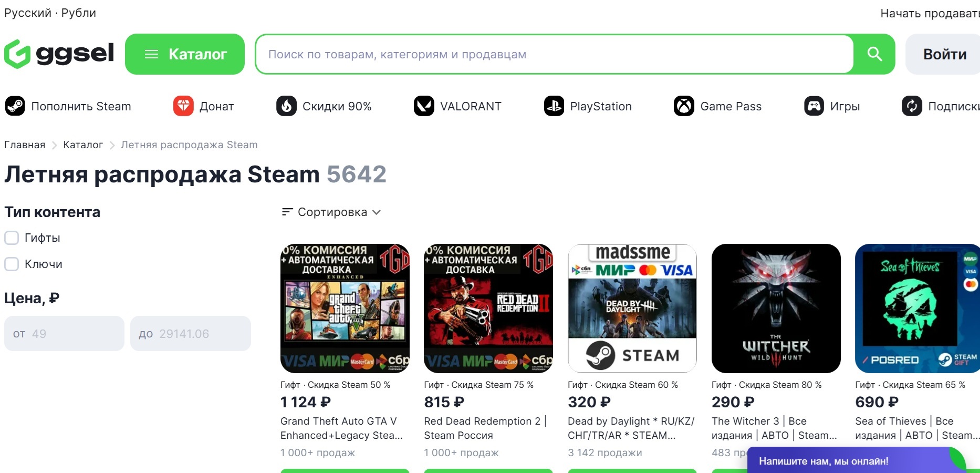Click title The Witcher 3 | Все издания

[774, 428]
